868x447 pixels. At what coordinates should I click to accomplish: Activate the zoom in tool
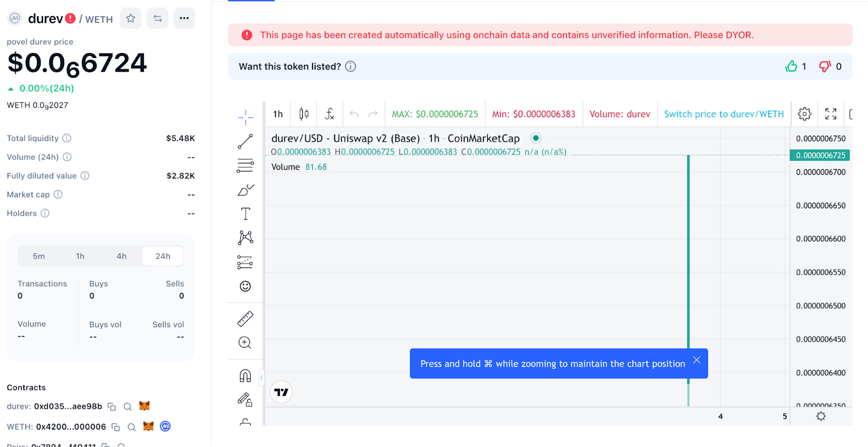[245, 342]
